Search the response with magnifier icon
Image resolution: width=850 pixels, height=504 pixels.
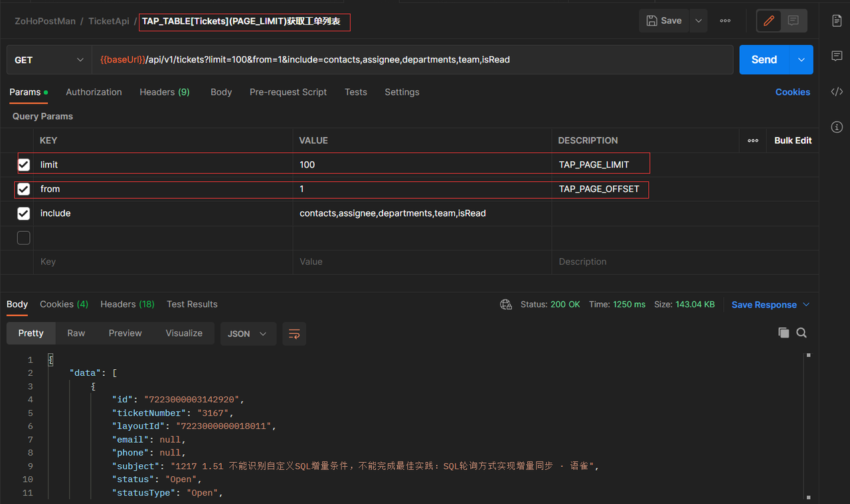[x=802, y=333]
